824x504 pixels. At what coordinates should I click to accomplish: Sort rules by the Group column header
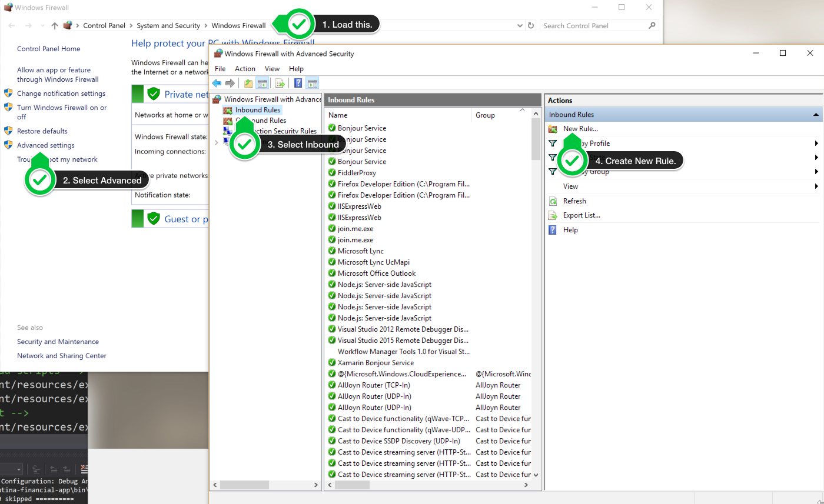(x=501, y=115)
